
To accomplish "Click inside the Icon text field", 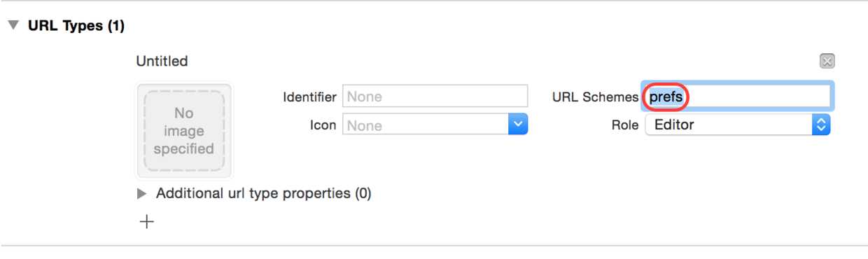I will click(x=425, y=125).
